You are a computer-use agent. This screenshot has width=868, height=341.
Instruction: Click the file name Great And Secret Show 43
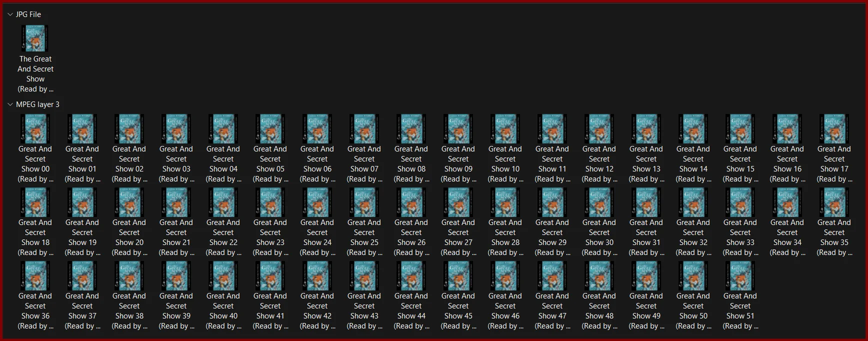coord(364,311)
